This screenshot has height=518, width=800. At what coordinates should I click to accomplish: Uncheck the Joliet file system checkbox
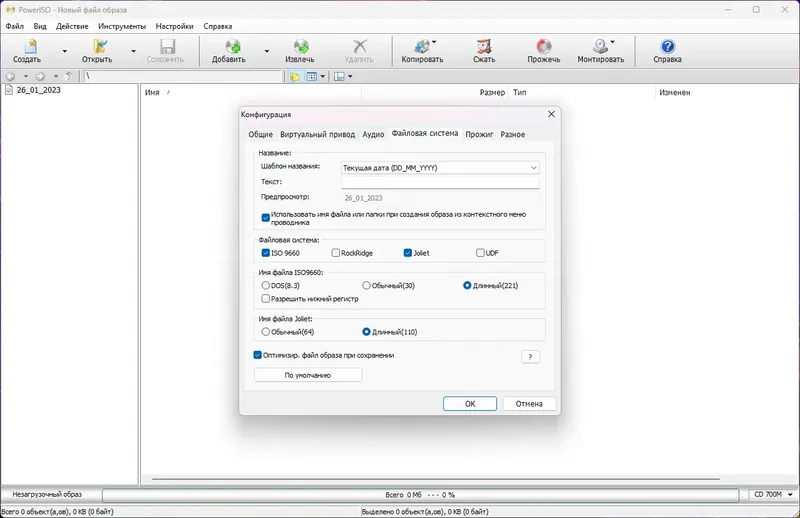tap(408, 253)
